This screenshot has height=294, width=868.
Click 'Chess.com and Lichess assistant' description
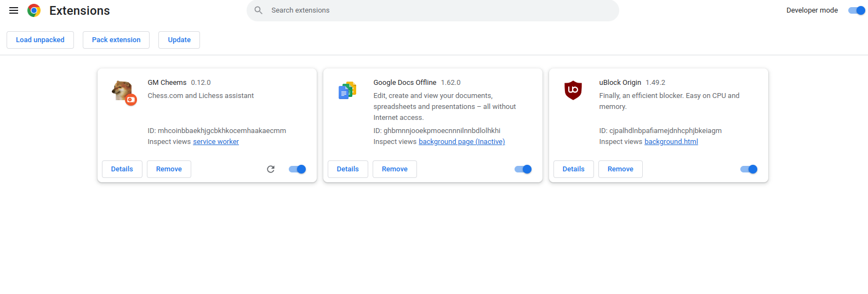[201, 96]
